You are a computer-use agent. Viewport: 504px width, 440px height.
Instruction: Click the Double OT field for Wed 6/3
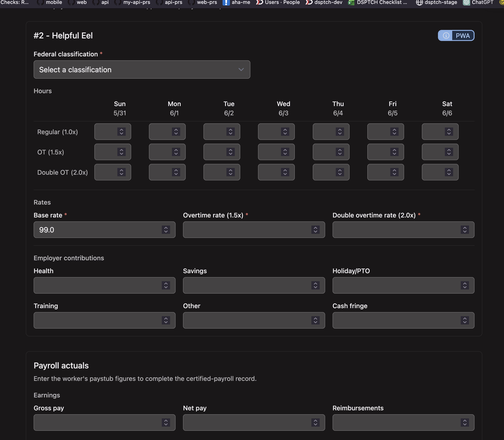coord(276,172)
